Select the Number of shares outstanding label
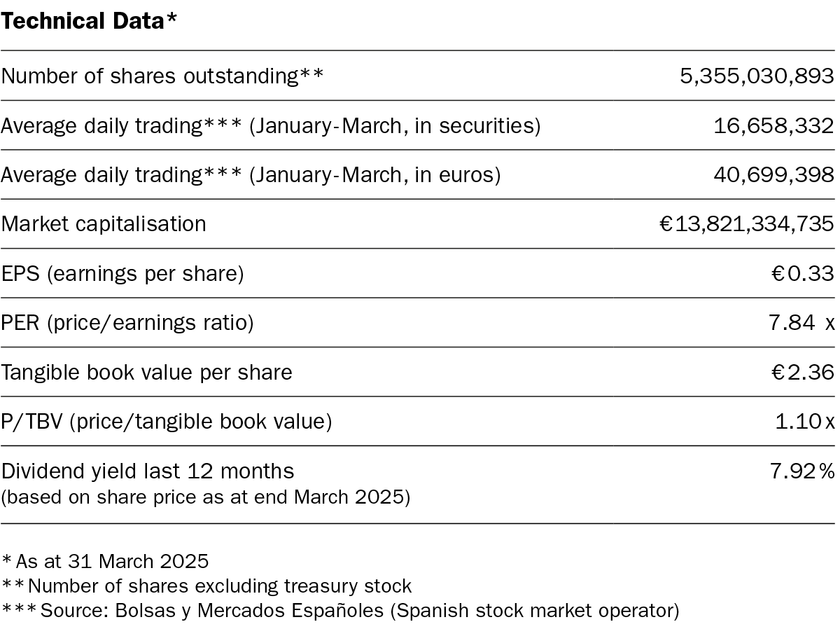 (162, 75)
